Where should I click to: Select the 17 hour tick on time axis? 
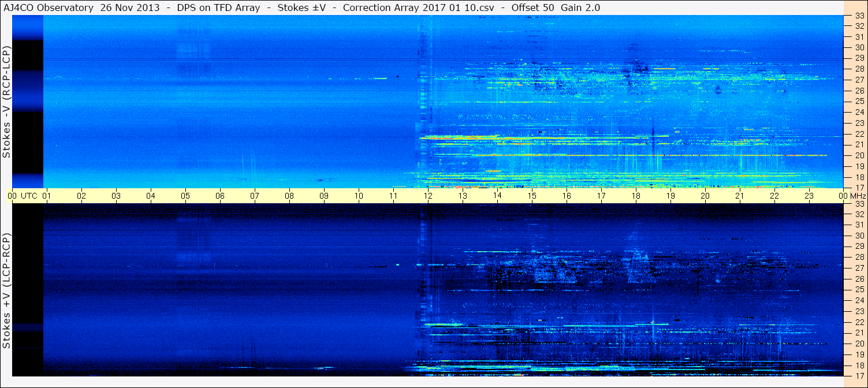[x=601, y=196]
